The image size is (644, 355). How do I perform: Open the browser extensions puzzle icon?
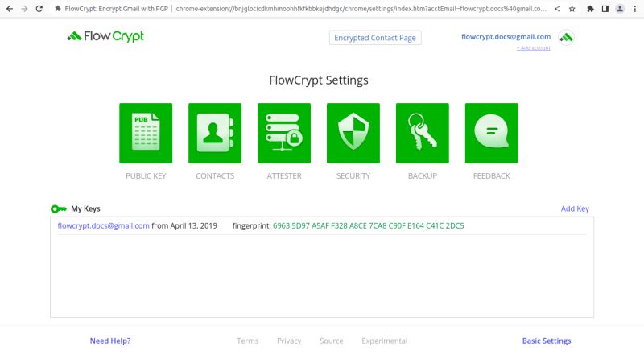coord(590,9)
